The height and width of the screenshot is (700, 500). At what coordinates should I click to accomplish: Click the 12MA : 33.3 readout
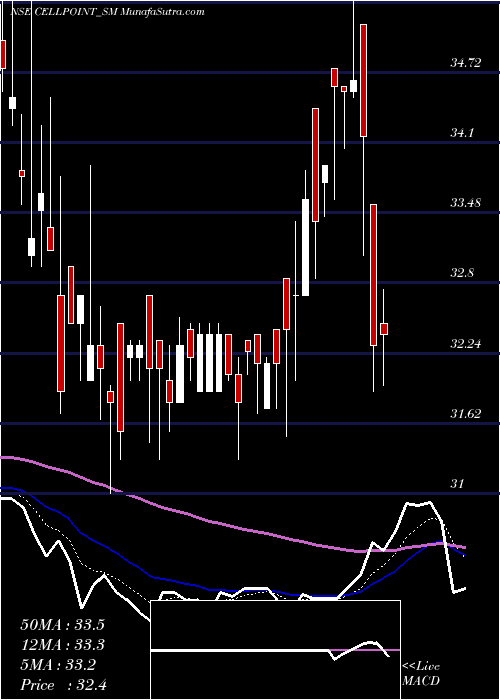64,645
